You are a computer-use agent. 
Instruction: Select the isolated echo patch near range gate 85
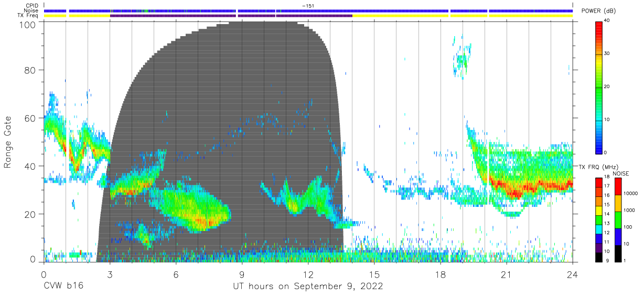(x=462, y=59)
